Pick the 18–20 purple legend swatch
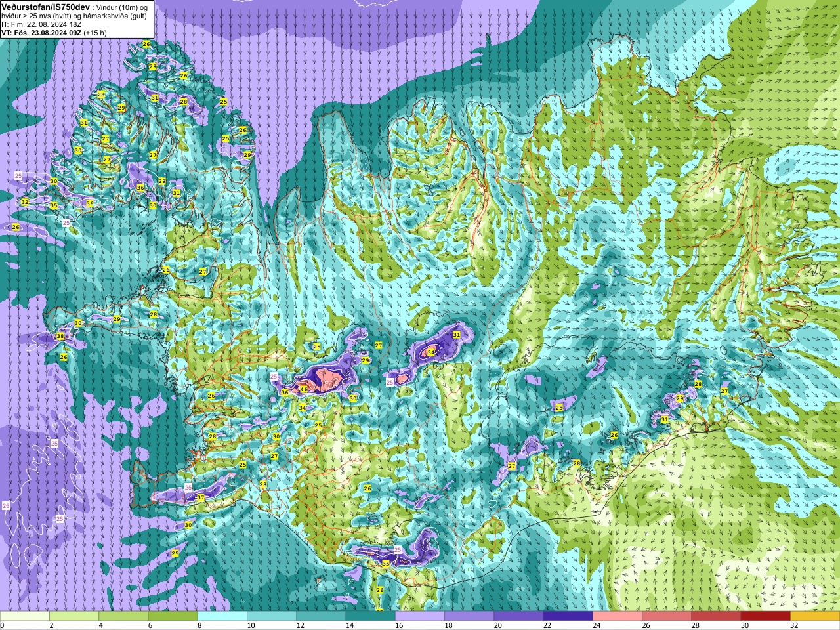This screenshot has height=630, width=840. coord(469,616)
